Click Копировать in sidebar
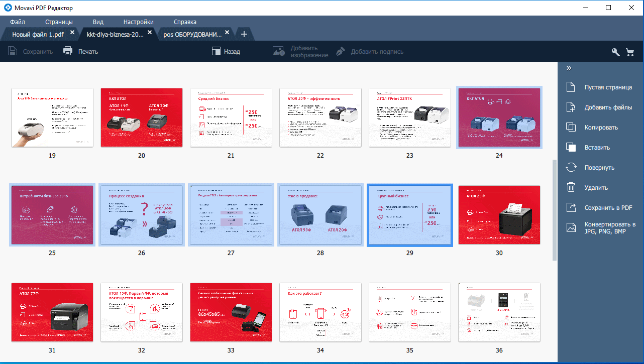Screen dimensions: 644x364 point(601,128)
